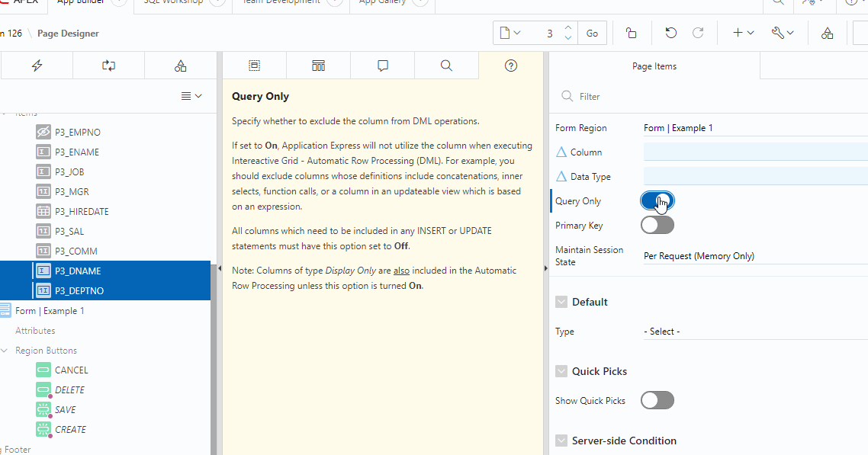The height and width of the screenshot is (455, 868).
Task: Switch to Layout tab icon in center pane
Action: tap(254, 66)
